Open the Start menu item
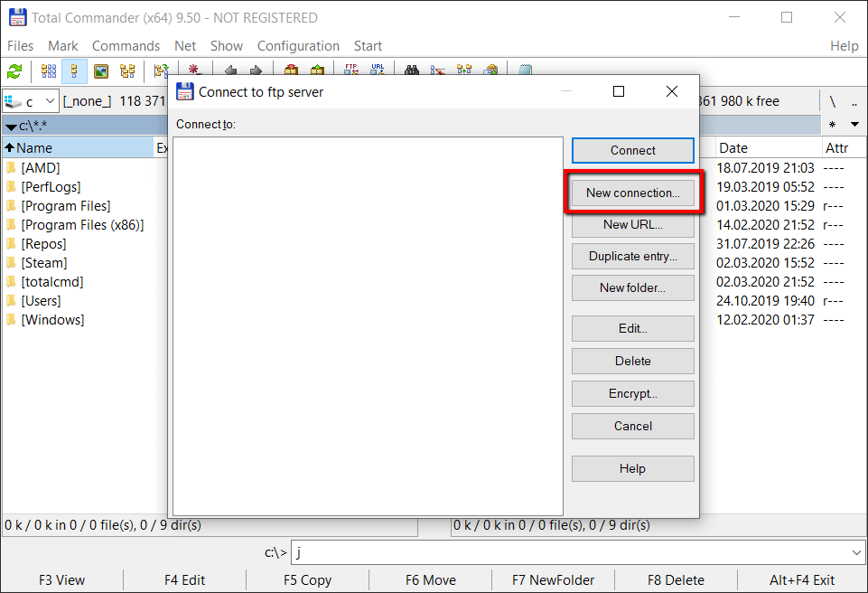The width and height of the screenshot is (868, 593). pos(368,46)
